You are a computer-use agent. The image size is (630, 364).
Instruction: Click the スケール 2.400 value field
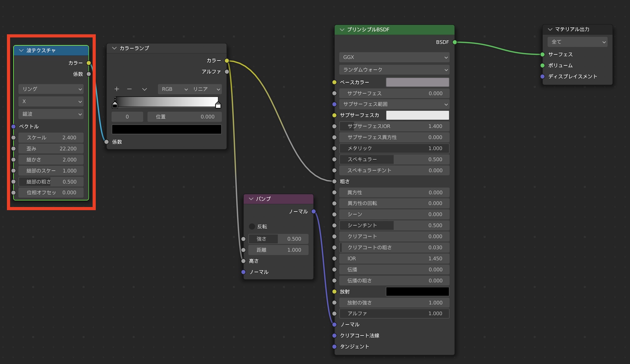click(x=51, y=137)
